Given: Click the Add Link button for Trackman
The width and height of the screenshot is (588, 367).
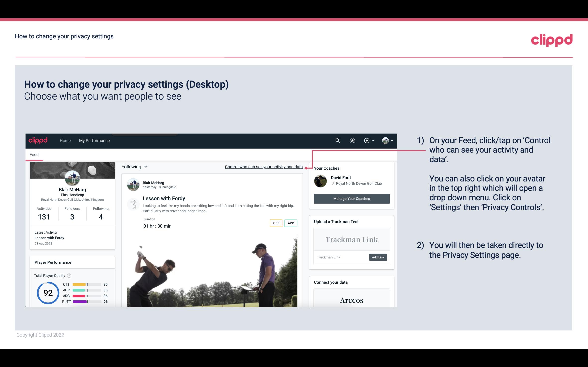Looking at the screenshot, I should 377,257.
